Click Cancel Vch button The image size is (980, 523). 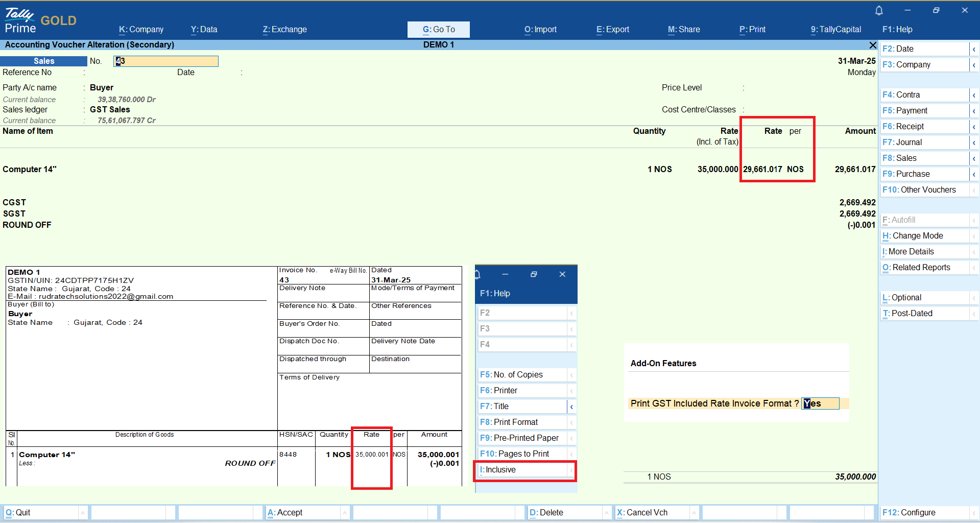tap(642, 512)
